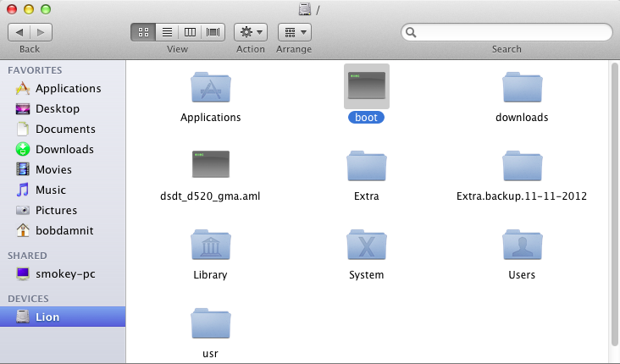The image size is (620, 364).
Task: Open the Action gear dropdown menu
Action: (x=251, y=32)
